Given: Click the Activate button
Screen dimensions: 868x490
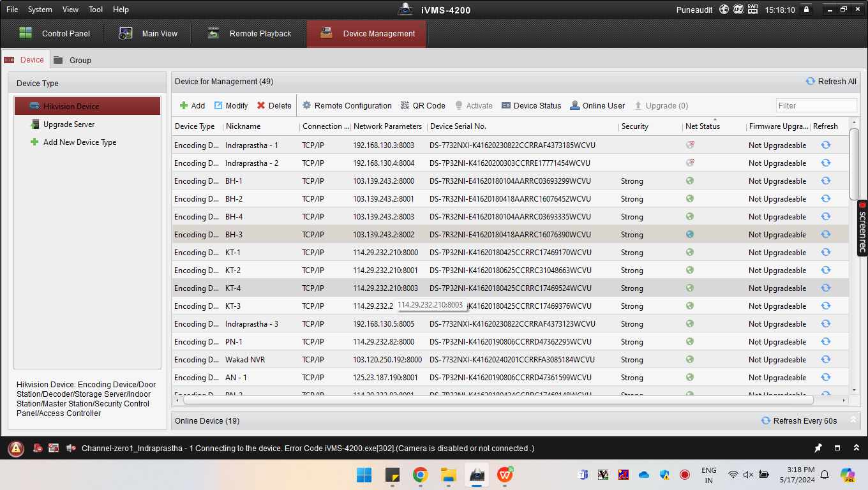Looking at the screenshot, I should tap(474, 106).
